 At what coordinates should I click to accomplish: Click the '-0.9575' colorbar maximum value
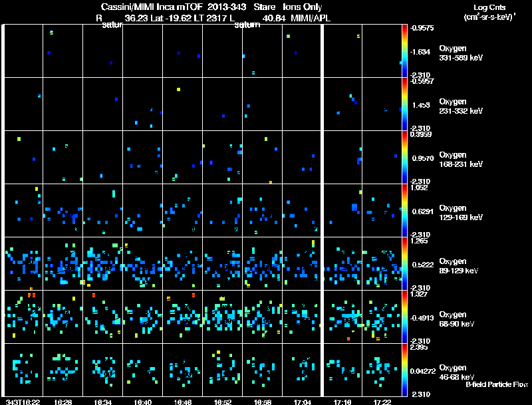(x=422, y=28)
